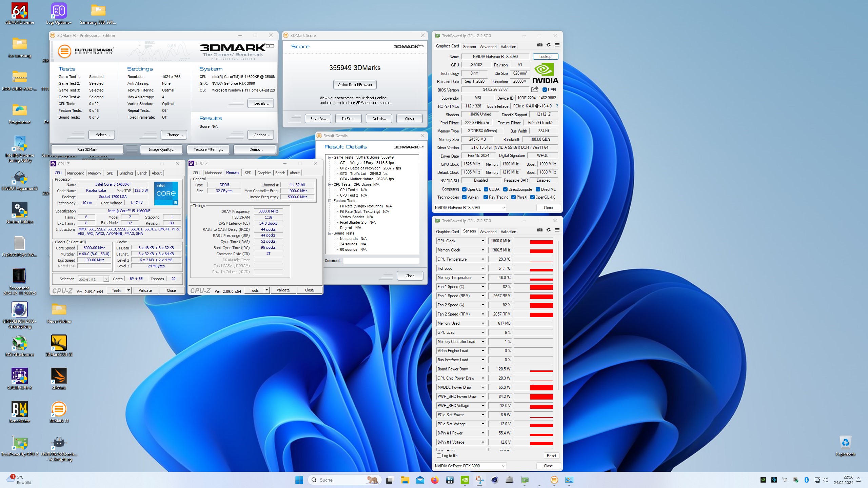Click Reset button in GPU-Z Sensors

click(551, 456)
